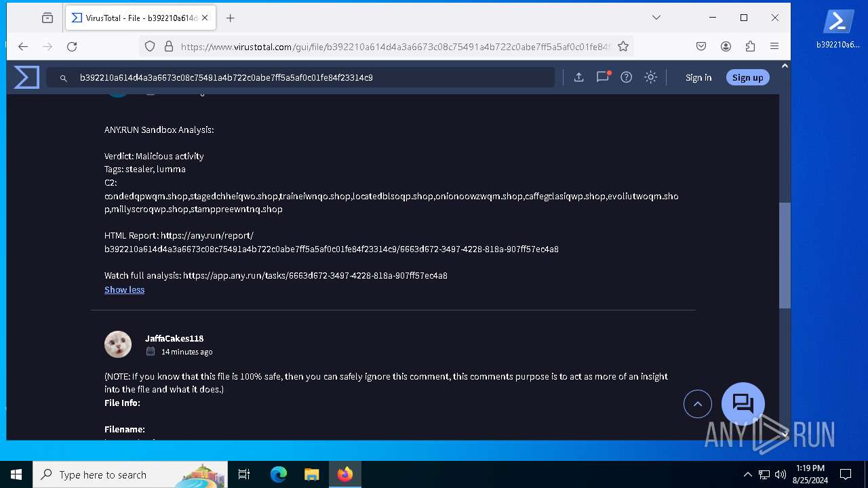Open the upload file icon
868x488 pixels.
(x=578, y=77)
